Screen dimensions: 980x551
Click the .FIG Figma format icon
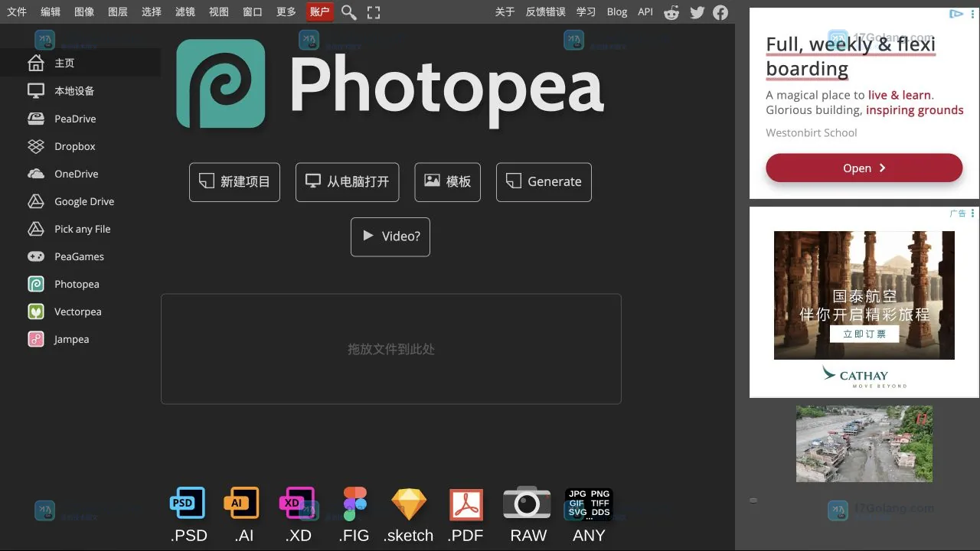point(354,504)
